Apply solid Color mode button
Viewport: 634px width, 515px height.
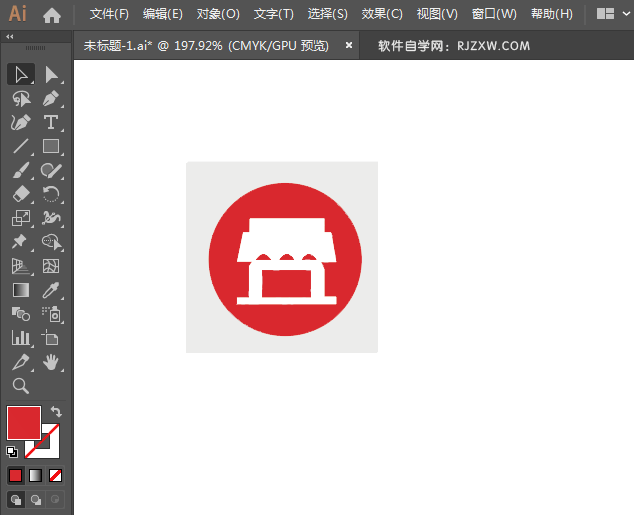tap(15, 475)
